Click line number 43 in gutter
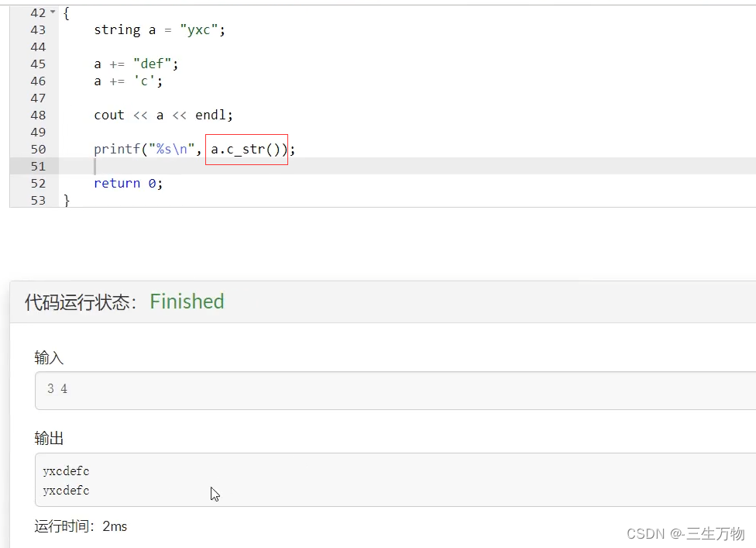Viewport: 756px width, 548px height. pos(38,30)
